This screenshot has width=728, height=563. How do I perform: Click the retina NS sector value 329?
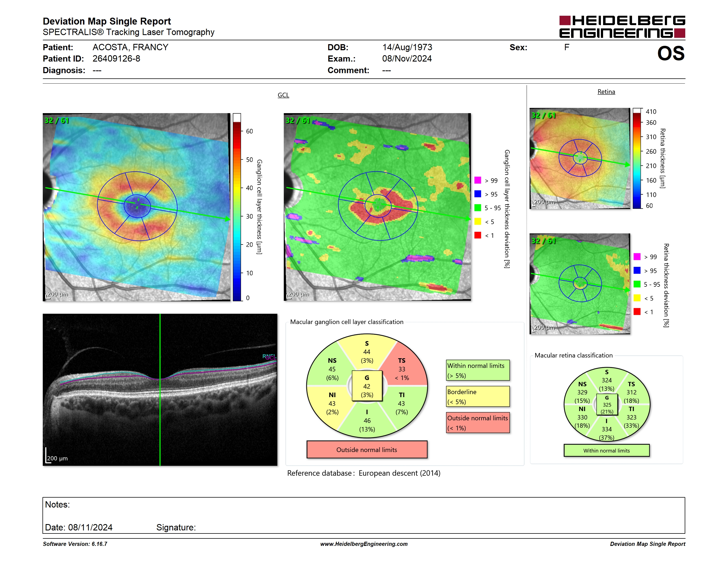[x=582, y=392]
